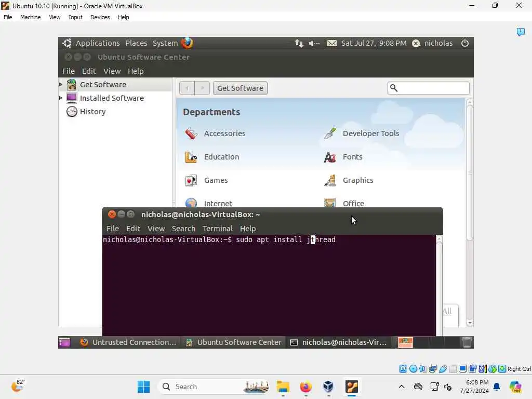
Task: Open the Education department icon
Action: (191, 157)
